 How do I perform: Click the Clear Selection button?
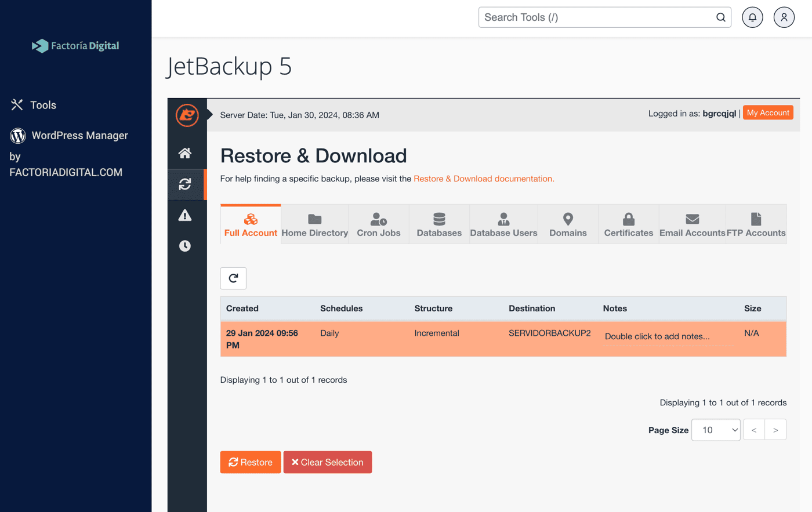(328, 462)
